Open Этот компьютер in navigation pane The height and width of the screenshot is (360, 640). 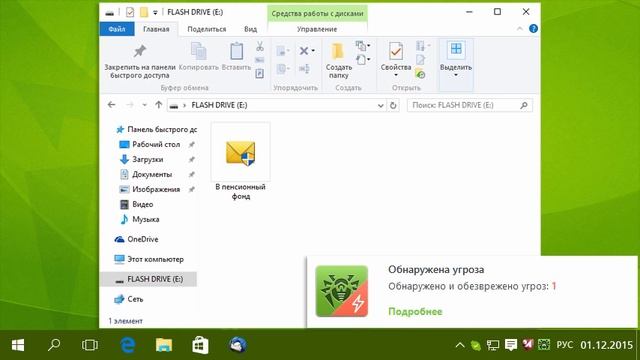point(149,259)
